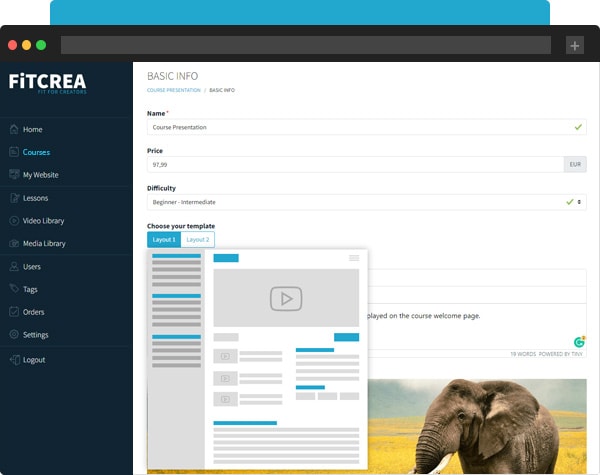Click the hamburger icon in layout preview

click(x=354, y=258)
